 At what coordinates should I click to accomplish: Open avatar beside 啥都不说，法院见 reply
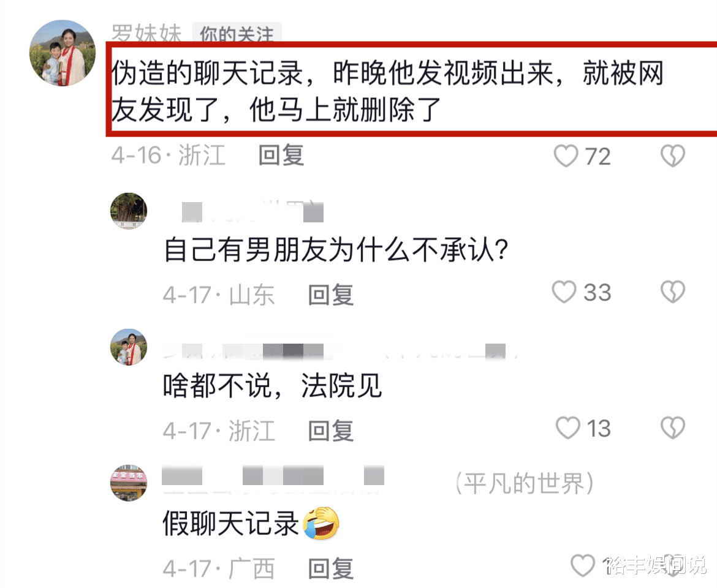(x=129, y=347)
